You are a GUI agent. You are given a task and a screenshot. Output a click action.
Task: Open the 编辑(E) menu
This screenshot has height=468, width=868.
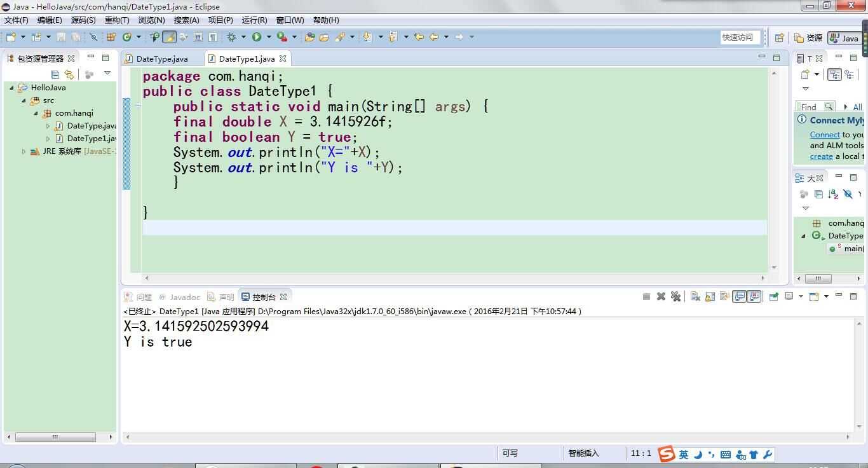pyautogui.click(x=50, y=20)
